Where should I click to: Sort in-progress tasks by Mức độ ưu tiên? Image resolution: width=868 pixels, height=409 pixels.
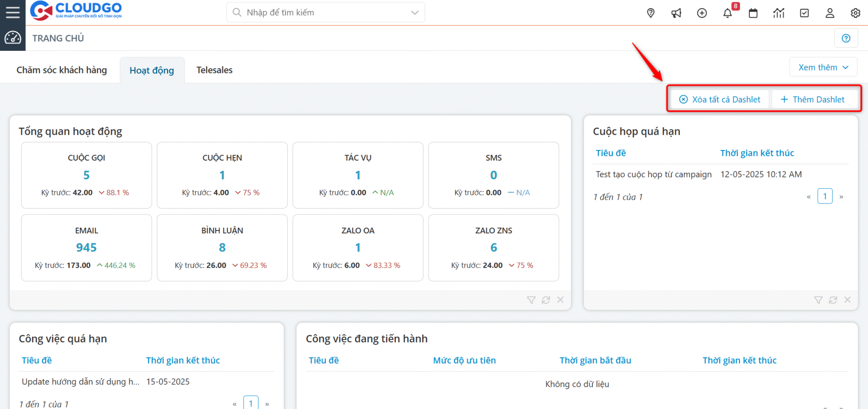[464, 361]
